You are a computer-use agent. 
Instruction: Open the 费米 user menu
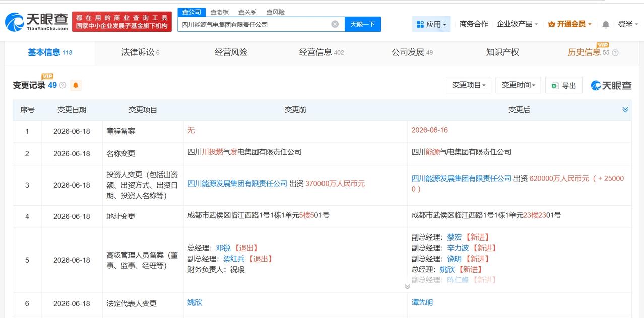coord(628,24)
